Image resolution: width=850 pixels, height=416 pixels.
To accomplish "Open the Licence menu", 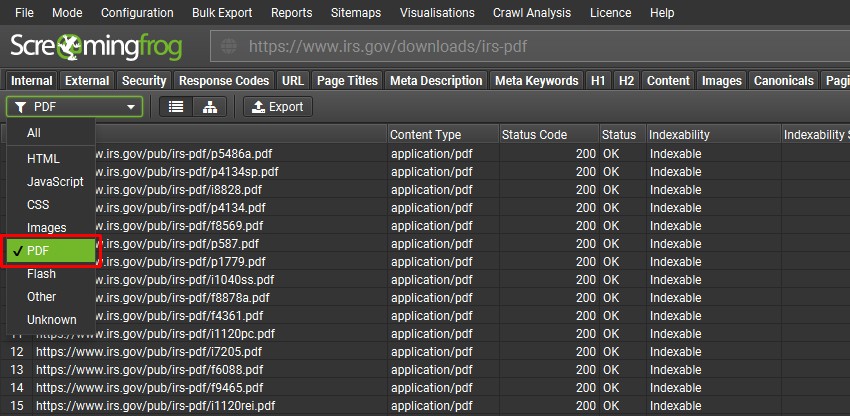I will [x=610, y=12].
